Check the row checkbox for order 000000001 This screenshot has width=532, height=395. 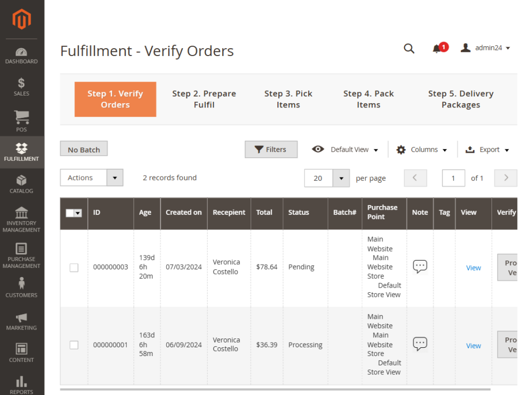pyautogui.click(x=74, y=345)
